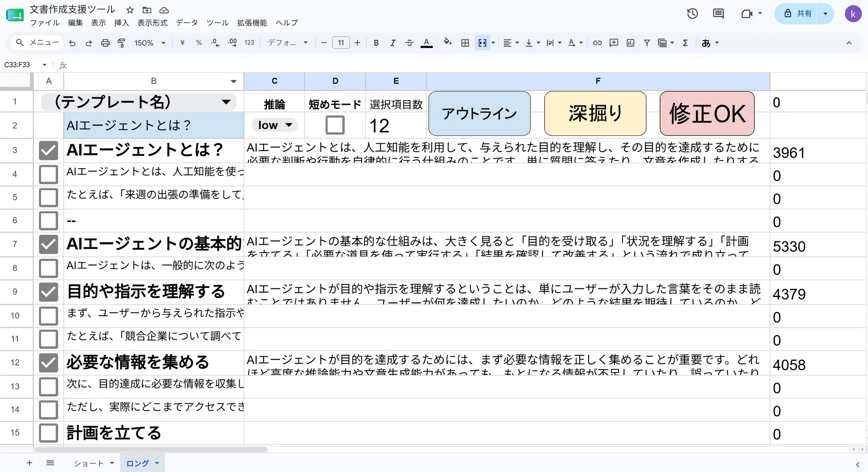The image size is (868, 472).
Task: Toggle the merge cells icon
Action: click(x=482, y=43)
